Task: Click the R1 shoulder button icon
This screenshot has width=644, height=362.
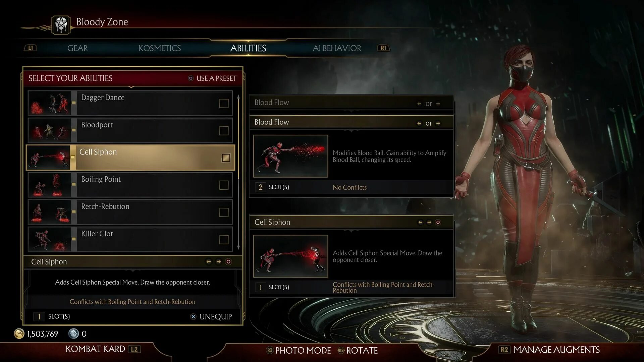Action: coord(383,48)
